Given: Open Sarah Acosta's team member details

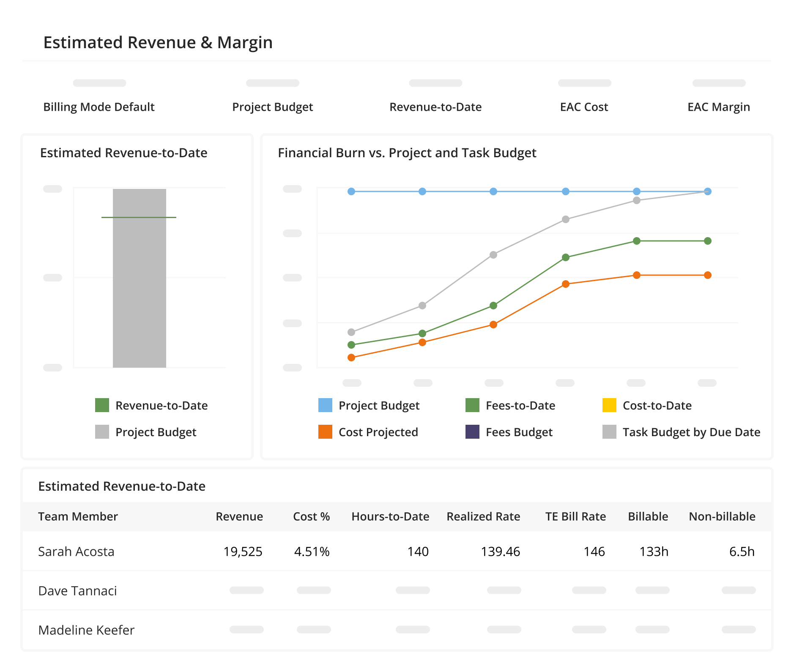Looking at the screenshot, I should [x=76, y=551].
